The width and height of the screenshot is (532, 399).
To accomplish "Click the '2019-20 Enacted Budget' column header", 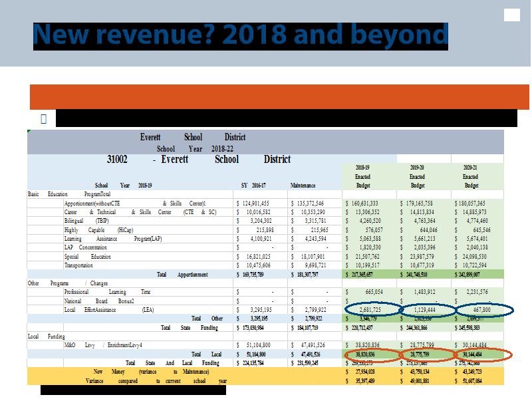I will [418, 176].
